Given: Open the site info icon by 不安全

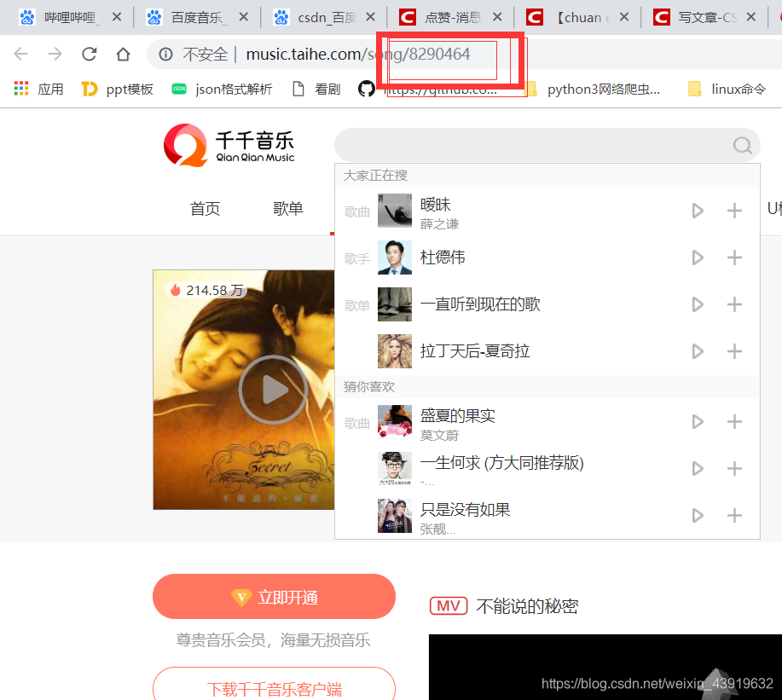Looking at the screenshot, I should [x=165, y=54].
